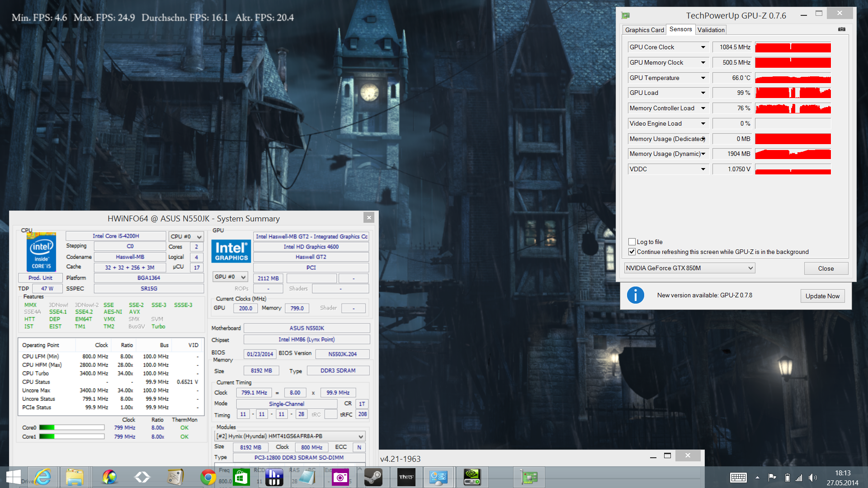Switch to the GPU-Z taskbar icon

point(529,477)
